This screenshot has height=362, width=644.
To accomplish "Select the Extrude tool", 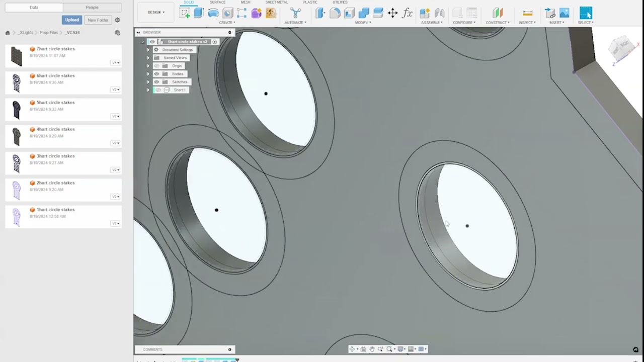I will (x=199, y=13).
